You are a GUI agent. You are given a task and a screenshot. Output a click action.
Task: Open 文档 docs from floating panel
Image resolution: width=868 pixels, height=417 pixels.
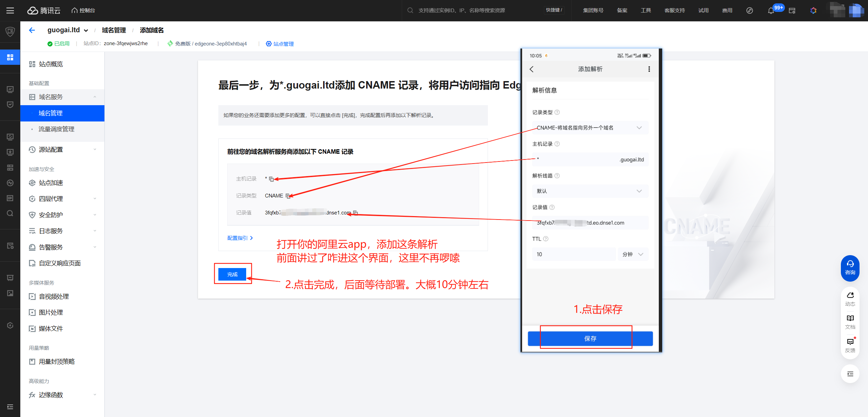(x=850, y=321)
